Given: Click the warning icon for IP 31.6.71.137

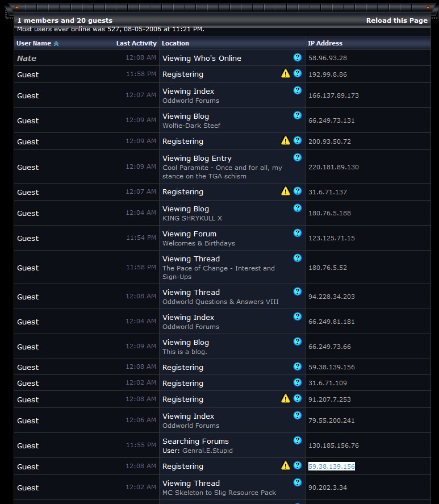Looking at the screenshot, I should pos(286,191).
